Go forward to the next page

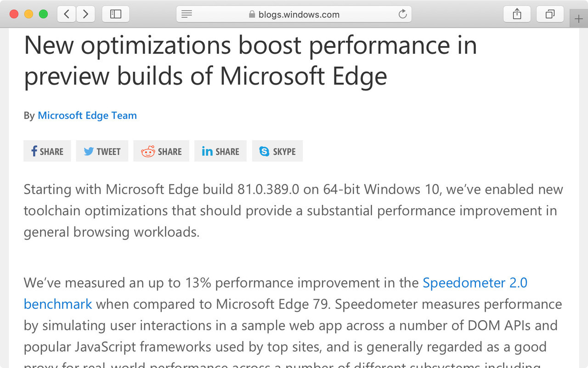coord(85,14)
